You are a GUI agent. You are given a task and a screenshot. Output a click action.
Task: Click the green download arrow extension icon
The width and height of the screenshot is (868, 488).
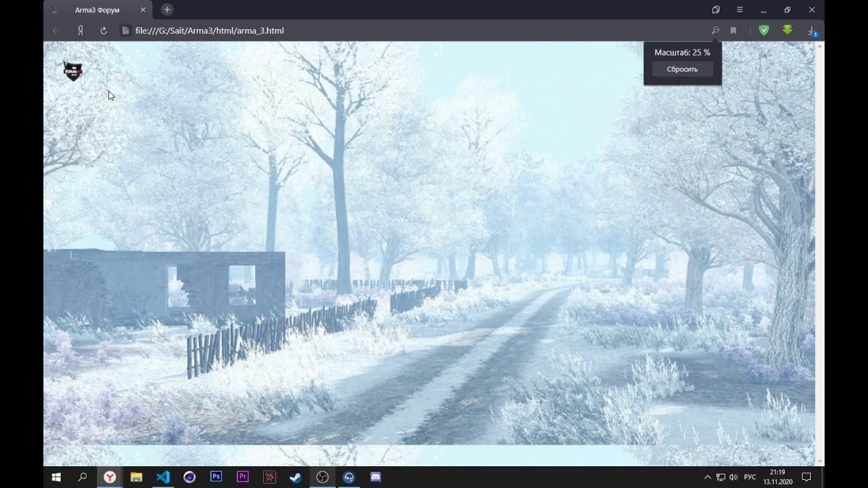(787, 30)
